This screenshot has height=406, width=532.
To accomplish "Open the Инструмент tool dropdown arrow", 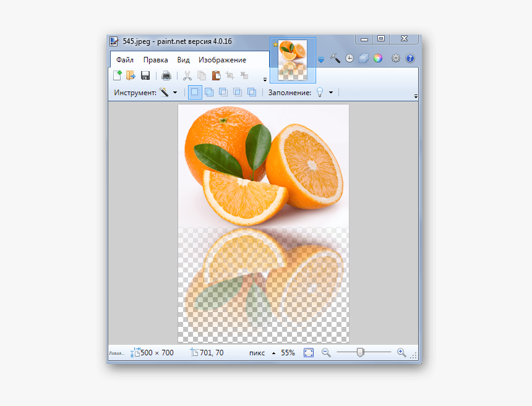I will pos(175,92).
